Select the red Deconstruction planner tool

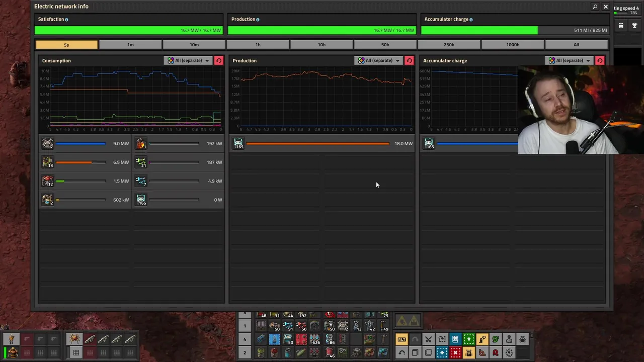455,352
